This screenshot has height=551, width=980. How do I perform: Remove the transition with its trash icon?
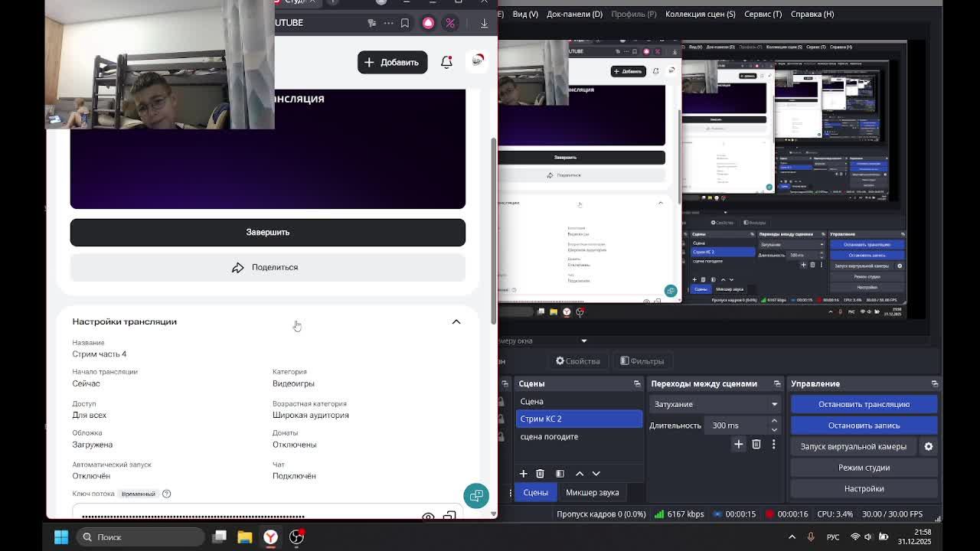756,445
